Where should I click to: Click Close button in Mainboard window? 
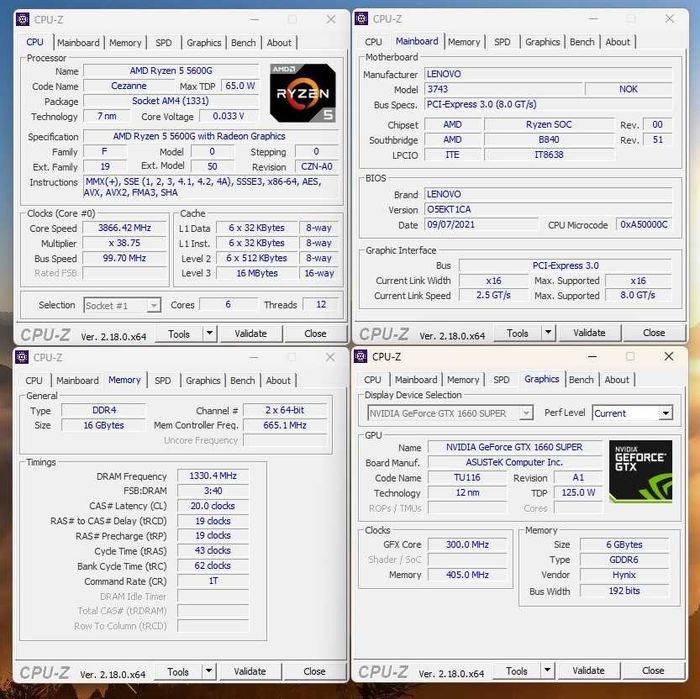pyautogui.click(x=654, y=333)
